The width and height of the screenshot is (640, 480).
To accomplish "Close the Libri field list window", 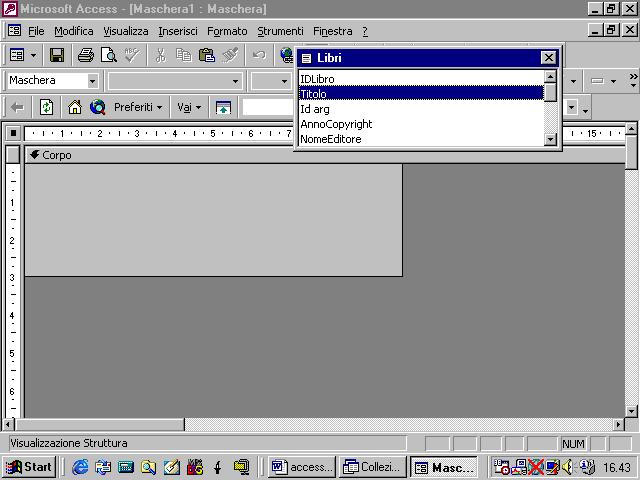I will pyautogui.click(x=549, y=58).
